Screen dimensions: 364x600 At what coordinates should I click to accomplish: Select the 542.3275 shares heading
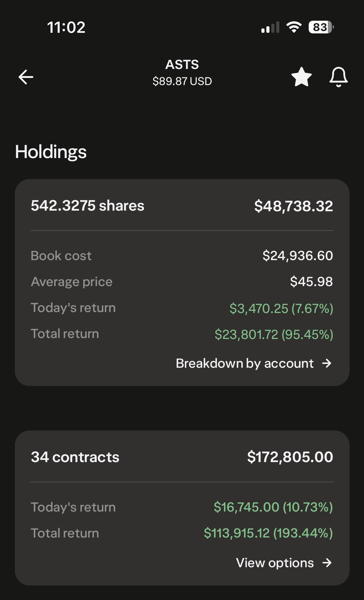[87, 206]
